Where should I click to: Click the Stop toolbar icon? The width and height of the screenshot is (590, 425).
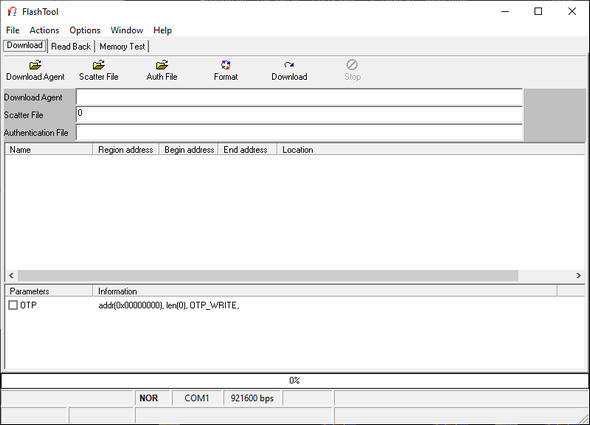352,65
